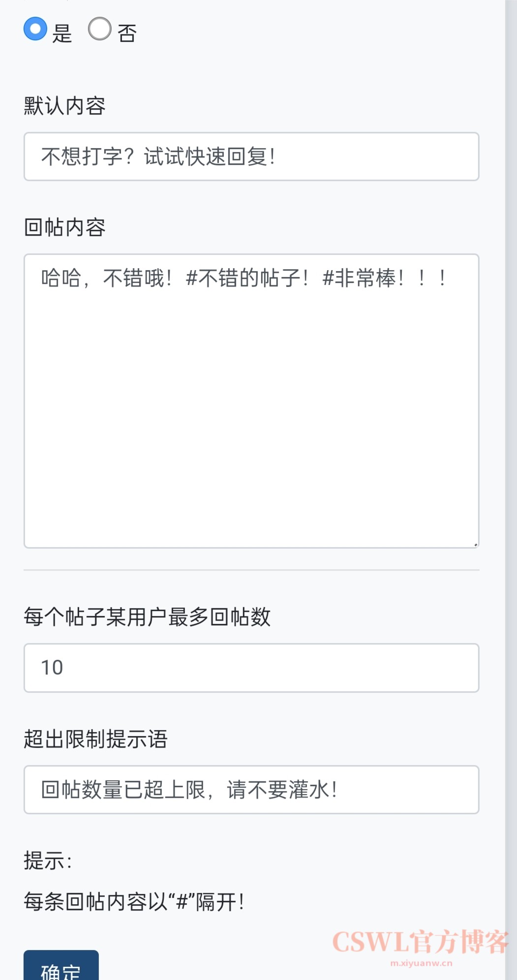Click the "每个帖子某用户最多回帖数" label
This screenshot has width=517, height=980.
[x=147, y=617]
